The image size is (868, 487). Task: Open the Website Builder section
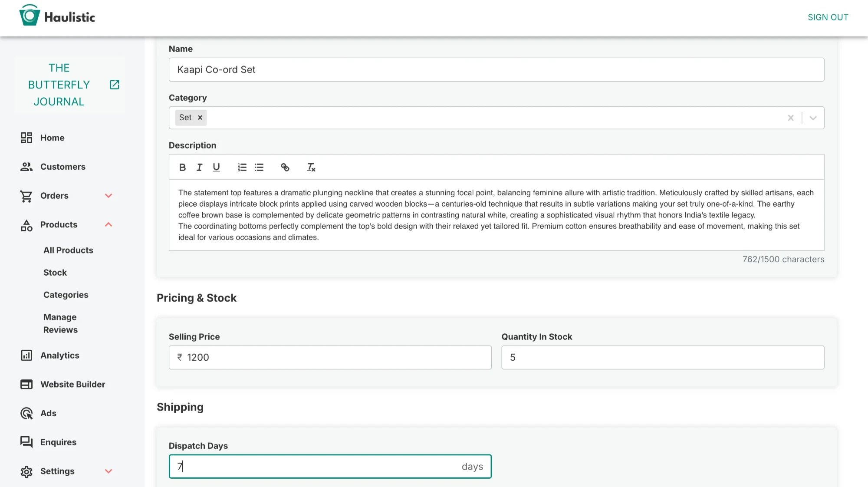72,385
